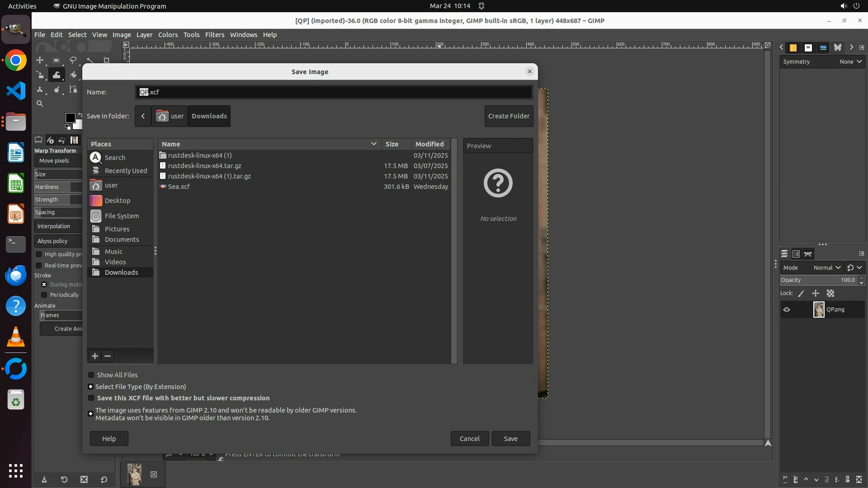Open the Thunderbird mail dock icon
The width and height of the screenshot is (868, 488).
[x=16, y=276]
